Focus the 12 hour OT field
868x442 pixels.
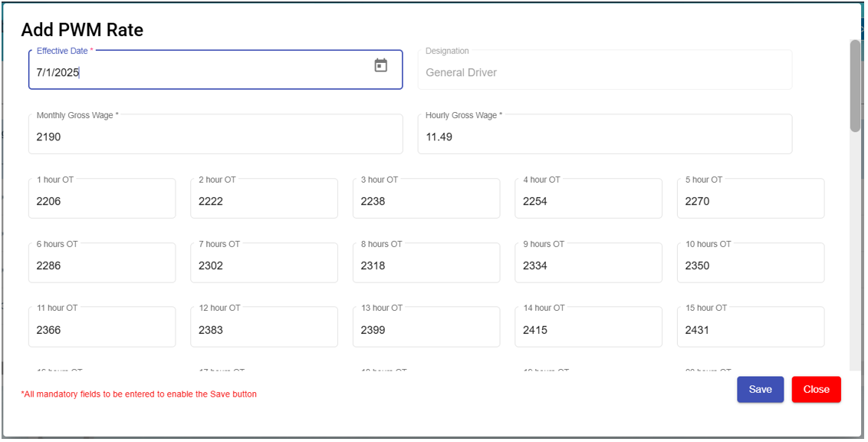point(264,330)
